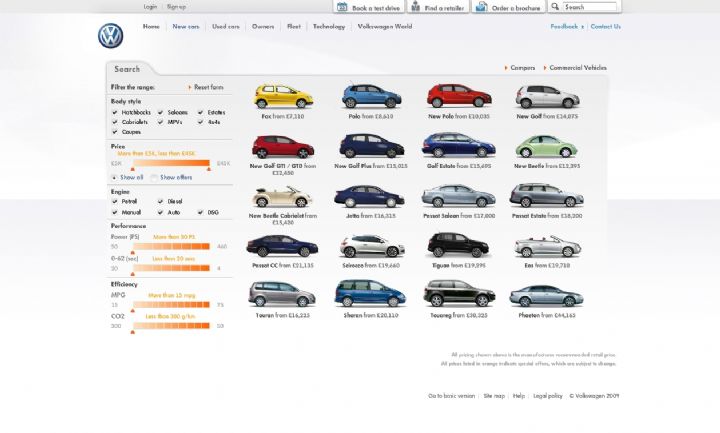720x433 pixels.
Task: Select the Passat Saloon car image
Action: coord(458,196)
